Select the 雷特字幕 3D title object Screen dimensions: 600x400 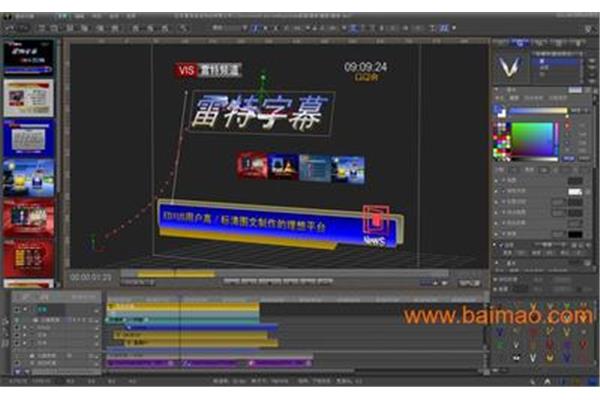[262, 113]
